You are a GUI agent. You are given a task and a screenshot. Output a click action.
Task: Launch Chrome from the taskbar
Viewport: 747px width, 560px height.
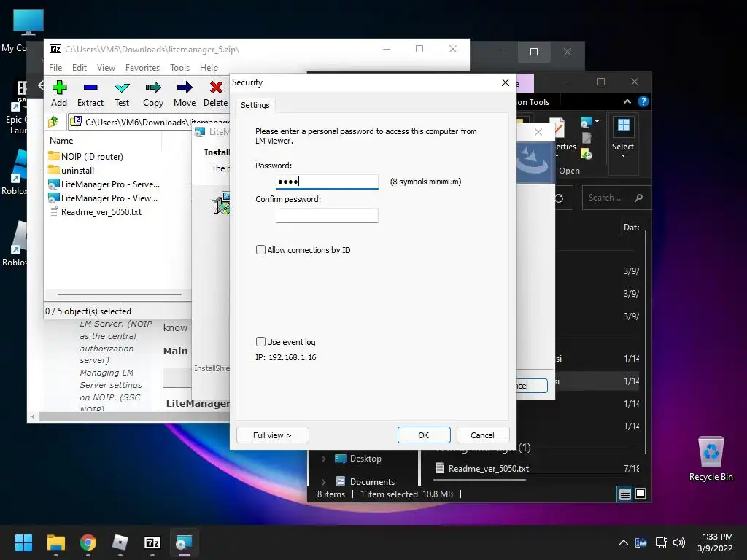88,542
